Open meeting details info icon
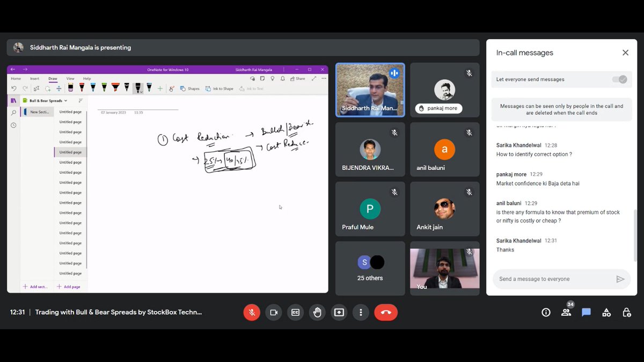Image resolution: width=644 pixels, height=362 pixels. (x=546, y=312)
